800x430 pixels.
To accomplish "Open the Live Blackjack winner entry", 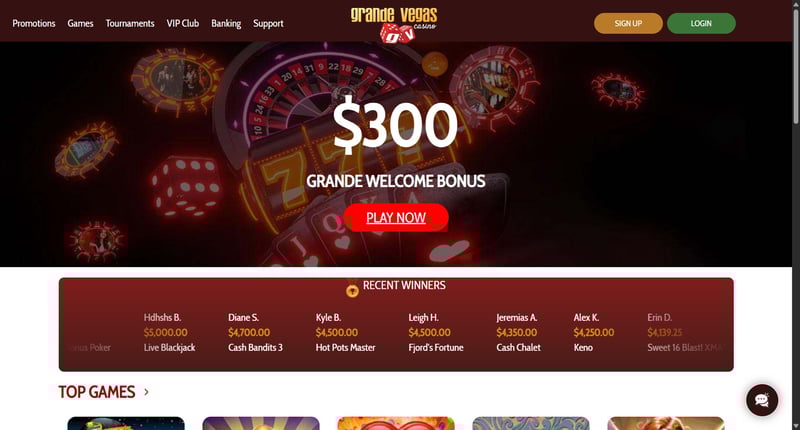I will point(169,347).
